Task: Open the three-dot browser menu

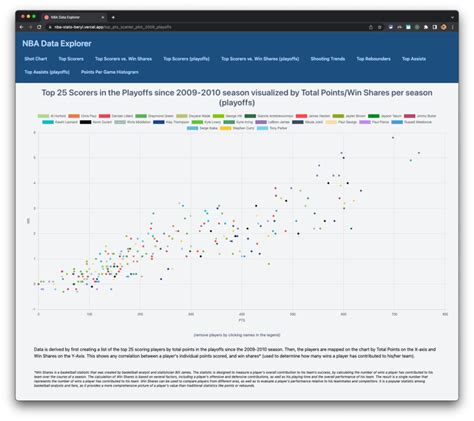Action: (x=452, y=27)
